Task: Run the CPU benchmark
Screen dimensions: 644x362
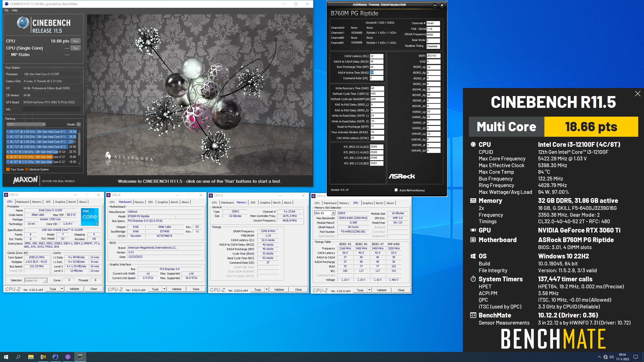Action: coord(76,41)
